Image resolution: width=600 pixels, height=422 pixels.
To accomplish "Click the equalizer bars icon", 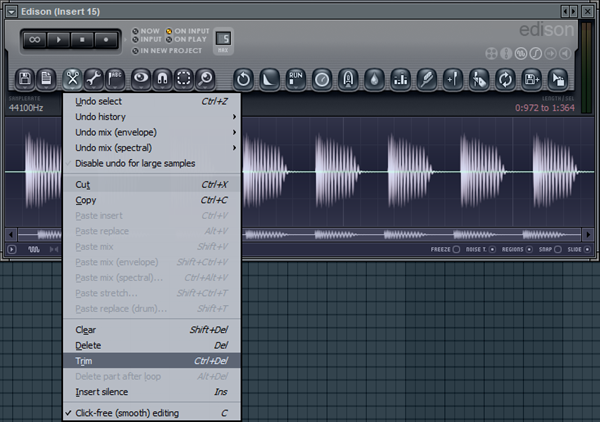I will 400,77.
